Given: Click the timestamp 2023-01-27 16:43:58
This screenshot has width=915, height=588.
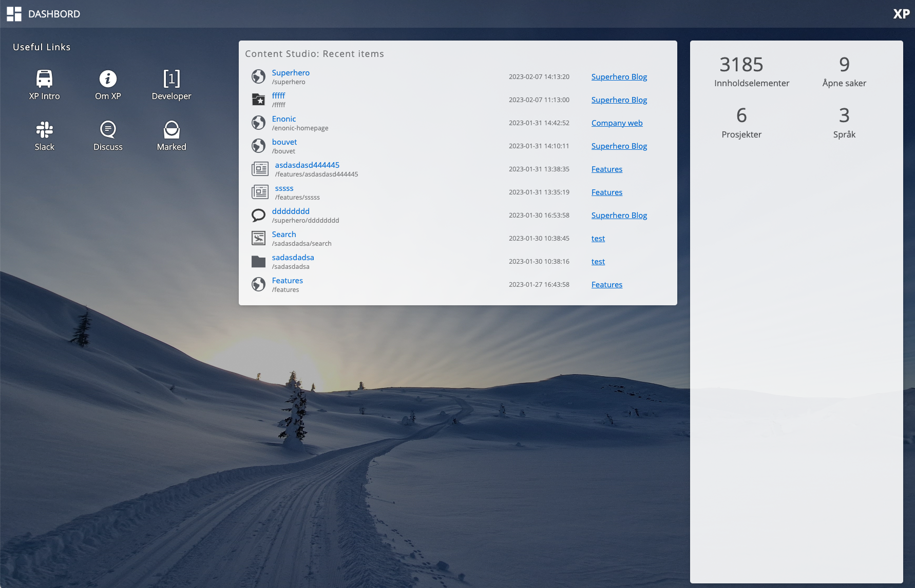Looking at the screenshot, I should [x=539, y=284].
